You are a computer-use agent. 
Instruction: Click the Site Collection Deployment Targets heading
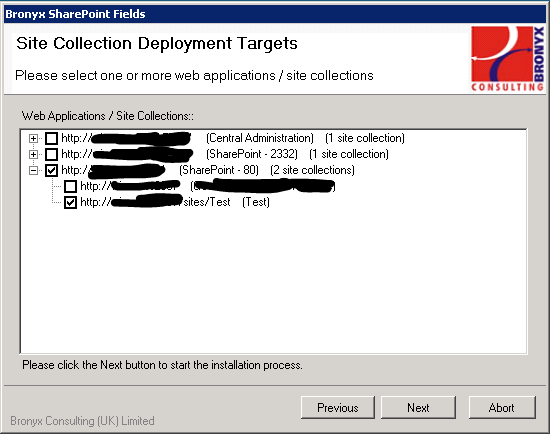157,44
